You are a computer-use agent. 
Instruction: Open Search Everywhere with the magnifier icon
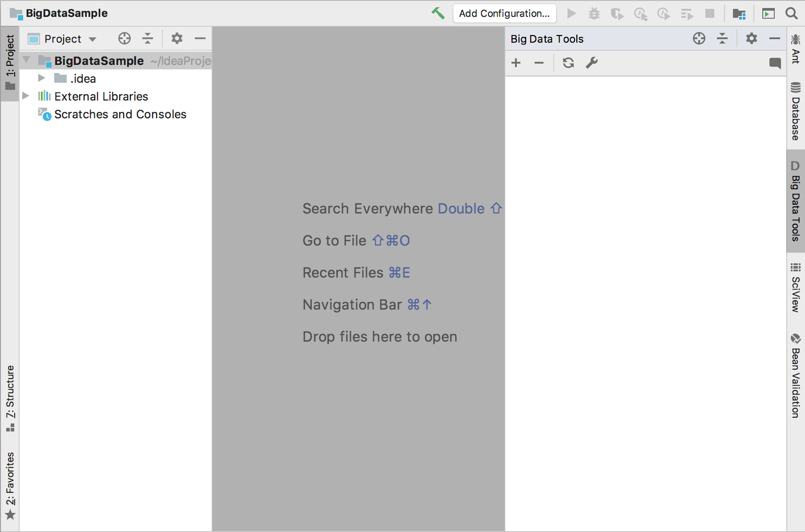[x=792, y=13]
